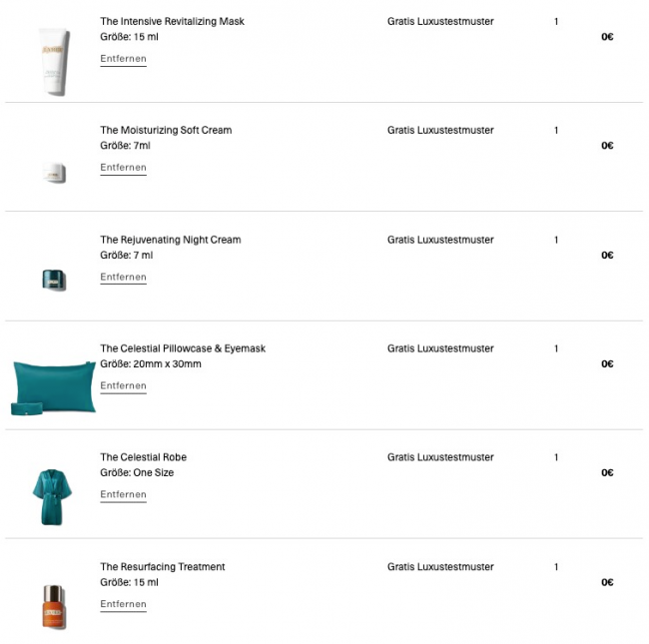
Task: Open The Celestial Robe product title
Action: click(143, 457)
